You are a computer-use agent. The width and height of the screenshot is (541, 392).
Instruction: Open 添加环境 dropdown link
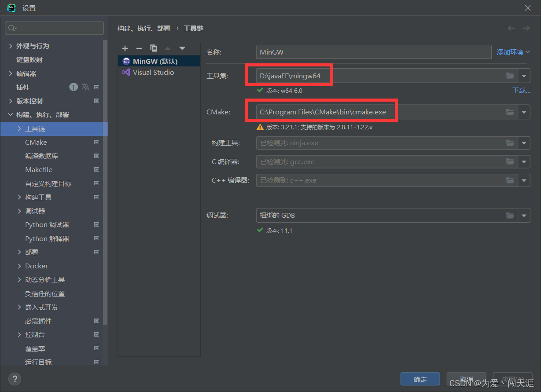coord(513,52)
